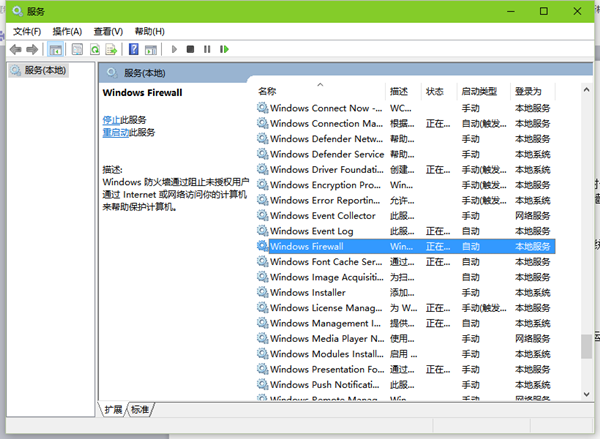Select the Windows Management I... service name
Viewport: 600px width, 439px height.
pos(325,323)
